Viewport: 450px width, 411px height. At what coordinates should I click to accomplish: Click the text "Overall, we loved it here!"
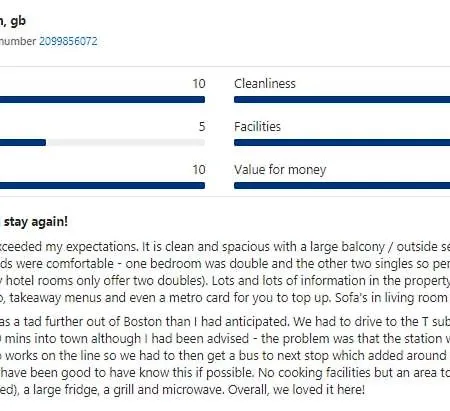[296, 389]
